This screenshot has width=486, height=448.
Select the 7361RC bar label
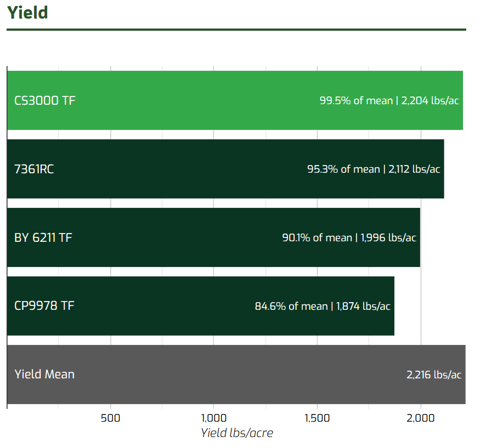coord(34,169)
